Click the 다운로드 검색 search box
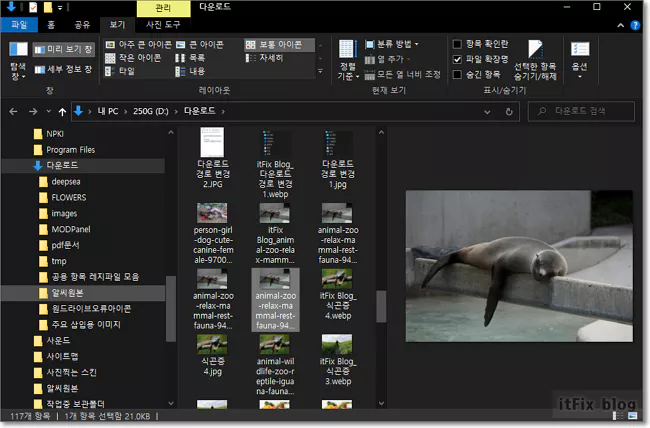The height and width of the screenshot is (428, 650). [581, 111]
